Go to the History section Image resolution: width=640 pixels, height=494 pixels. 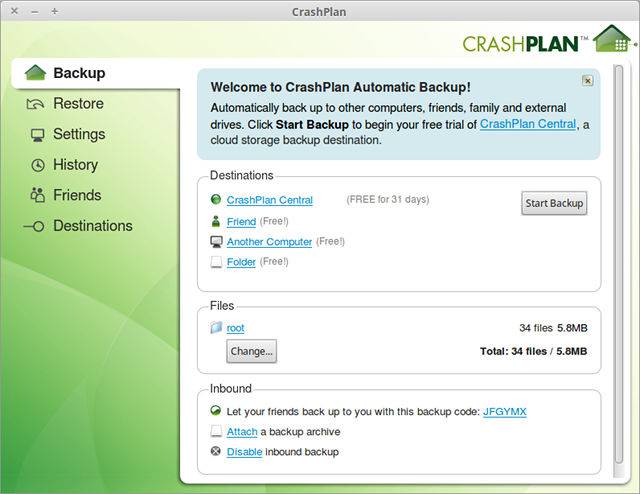pyautogui.click(x=76, y=165)
